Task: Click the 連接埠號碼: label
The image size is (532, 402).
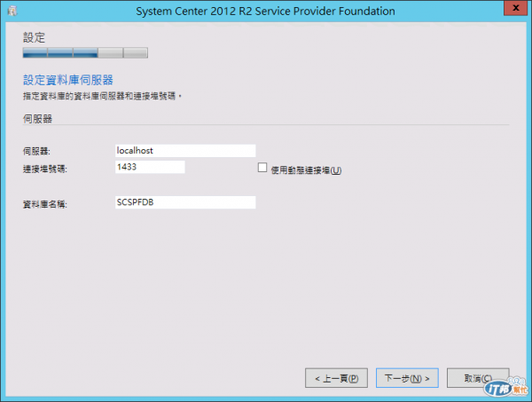Action: pyautogui.click(x=45, y=169)
